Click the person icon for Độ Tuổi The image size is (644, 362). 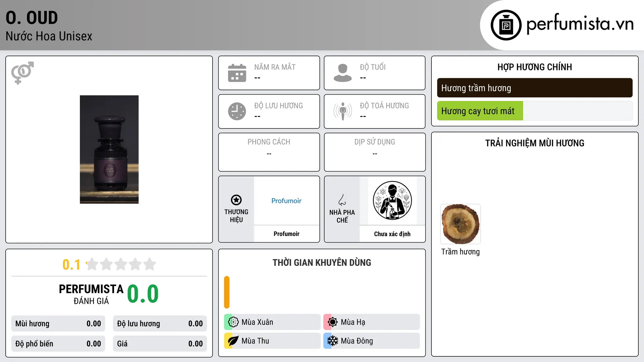click(x=343, y=73)
